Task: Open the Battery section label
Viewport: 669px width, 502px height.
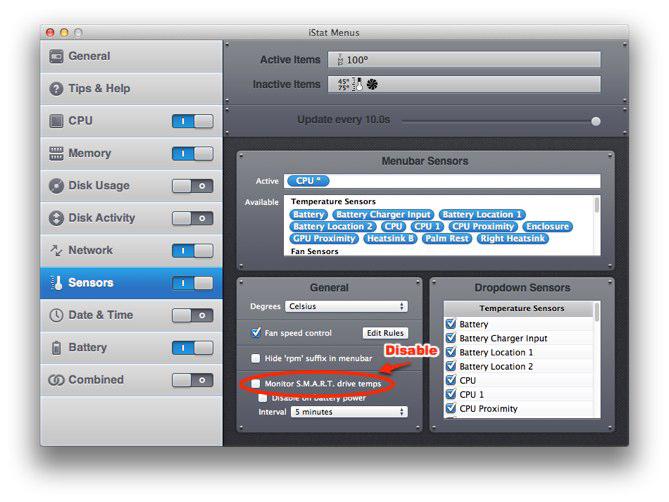Action: pos(87,348)
